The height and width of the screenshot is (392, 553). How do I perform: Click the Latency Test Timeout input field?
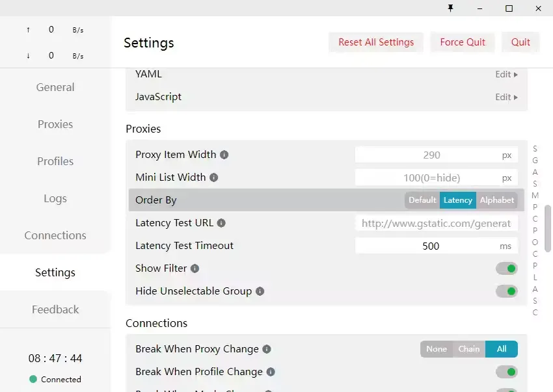coord(430,246)
